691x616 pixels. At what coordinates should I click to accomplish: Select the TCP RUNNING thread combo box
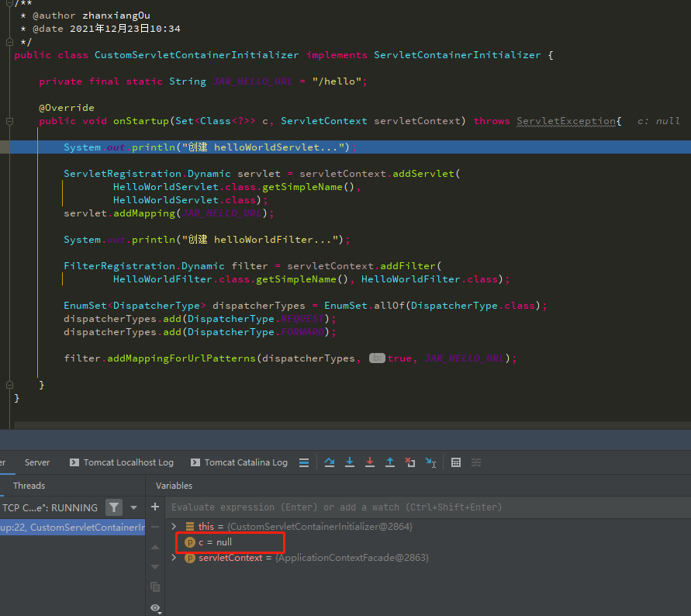coord(50,507)
